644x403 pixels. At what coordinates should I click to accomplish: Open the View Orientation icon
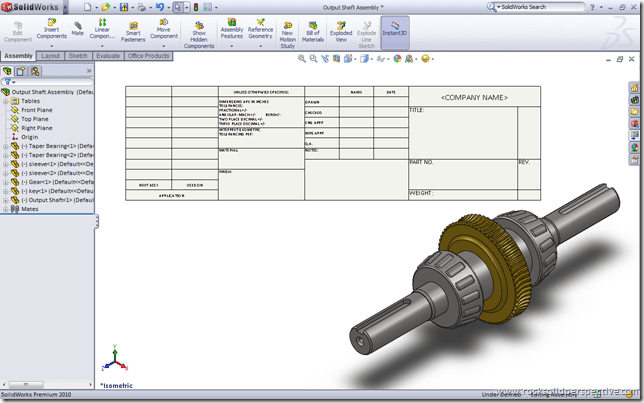point(348,59)
